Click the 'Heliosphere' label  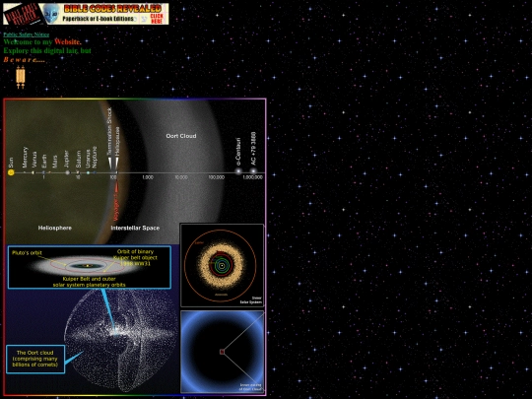point(54,228)
